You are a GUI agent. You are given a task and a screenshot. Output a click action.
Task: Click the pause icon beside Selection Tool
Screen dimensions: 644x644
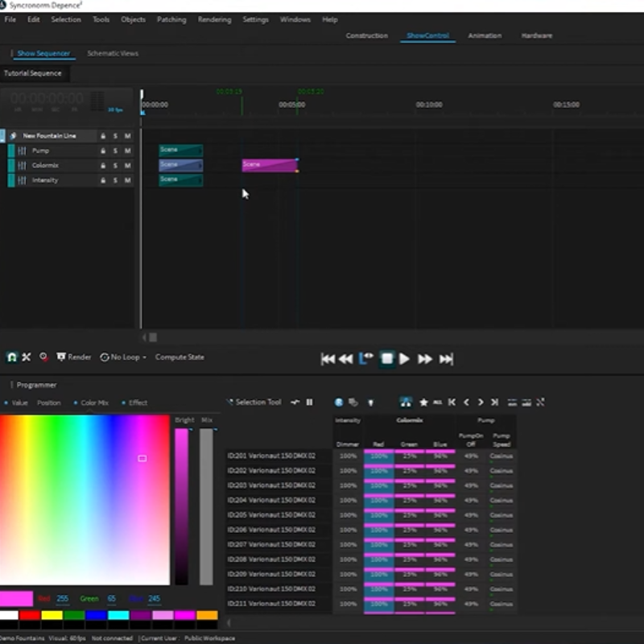(x=309, y=402)
